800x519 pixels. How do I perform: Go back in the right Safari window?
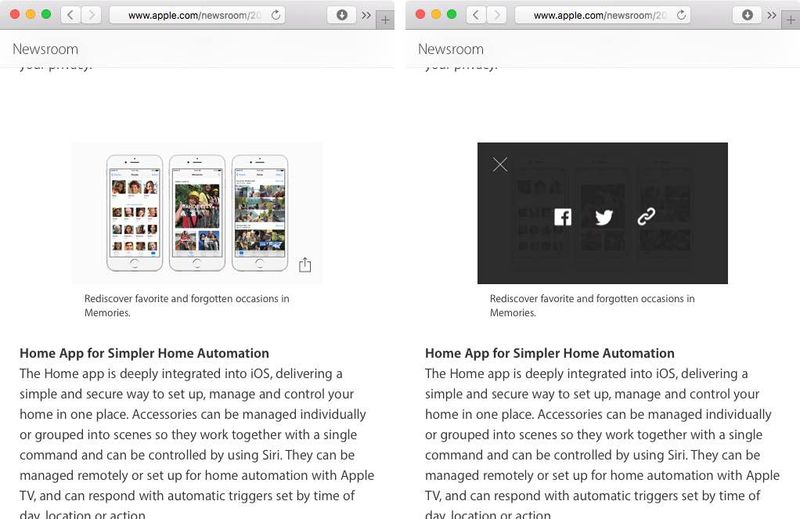[x=476, y=15]
